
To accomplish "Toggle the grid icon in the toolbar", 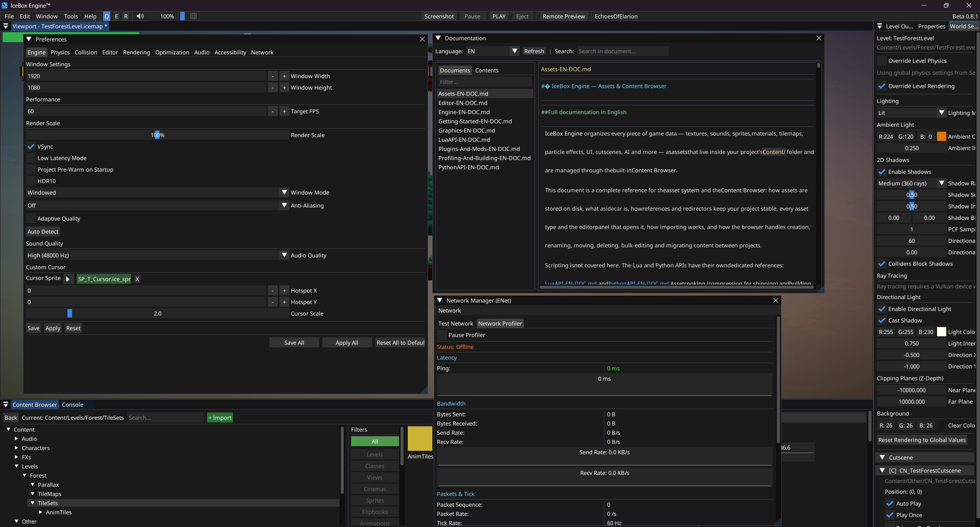I will pos(194,16).
